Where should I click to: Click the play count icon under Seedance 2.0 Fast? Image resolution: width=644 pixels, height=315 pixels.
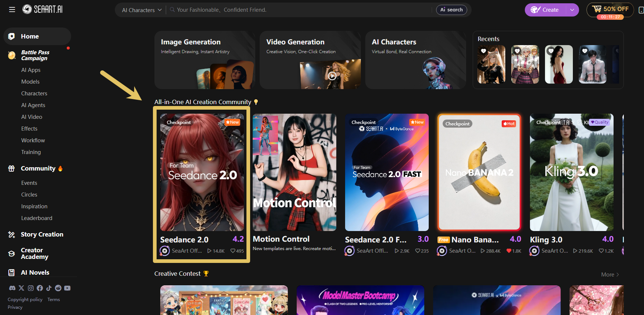(396, 251)
